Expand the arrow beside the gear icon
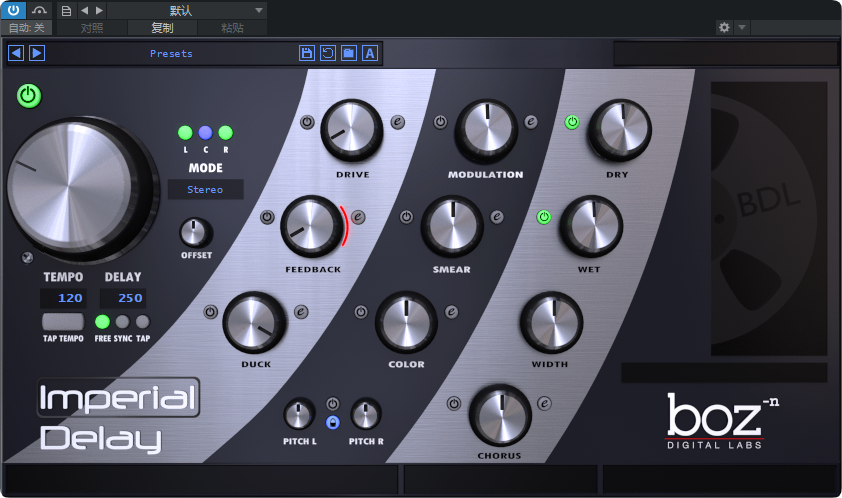Image resolution: width=842 pixels, height=498 pixels. tap(742, 27)
